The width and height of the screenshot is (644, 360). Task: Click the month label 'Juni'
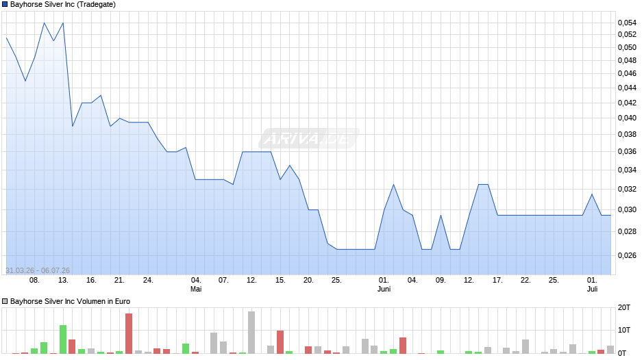coord(384,290)
